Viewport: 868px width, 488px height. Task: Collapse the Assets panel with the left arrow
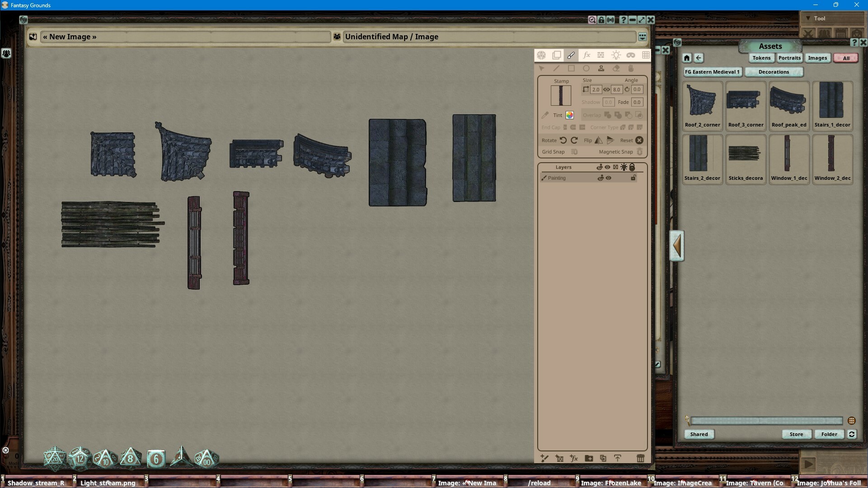676,246
